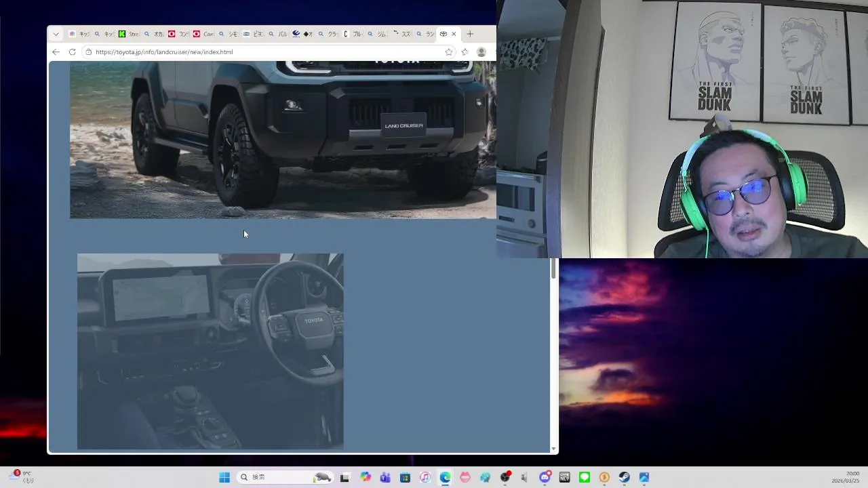Open Steam on the taskbar
868x488 pixels.
point(625,477)
